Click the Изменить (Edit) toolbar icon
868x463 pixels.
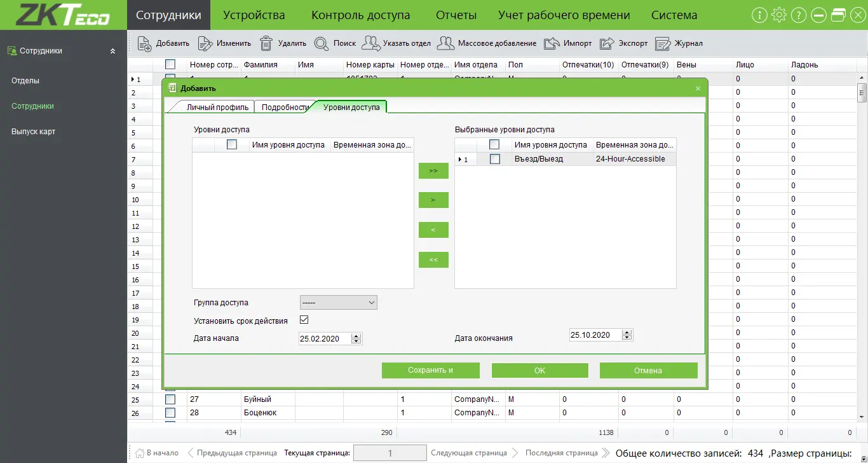pos(205,43)
